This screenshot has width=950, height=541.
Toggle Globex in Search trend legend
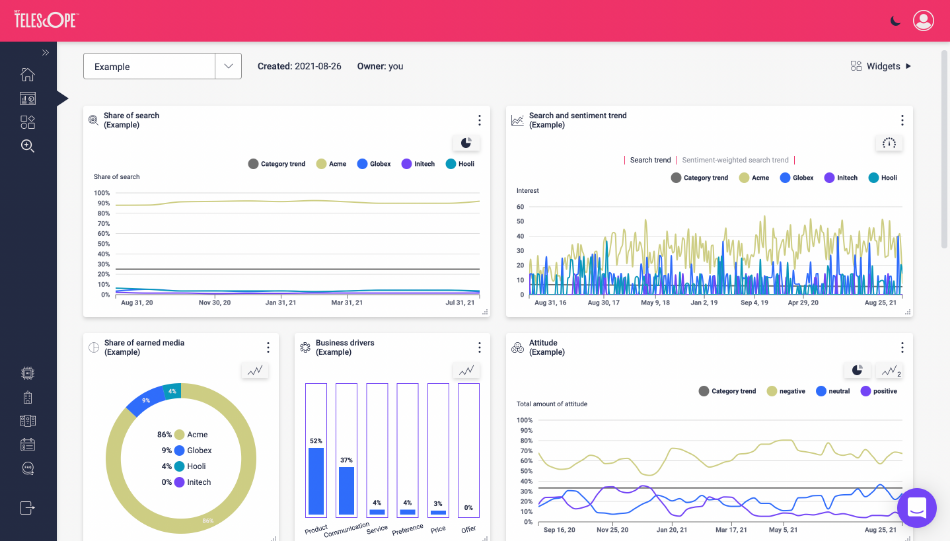797,178
